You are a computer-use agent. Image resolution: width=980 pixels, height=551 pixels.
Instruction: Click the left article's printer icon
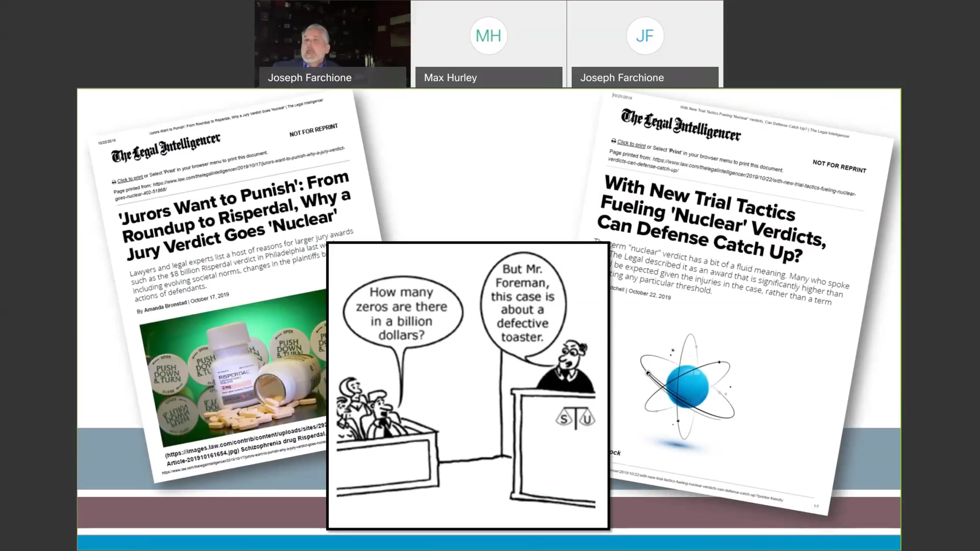114,182
